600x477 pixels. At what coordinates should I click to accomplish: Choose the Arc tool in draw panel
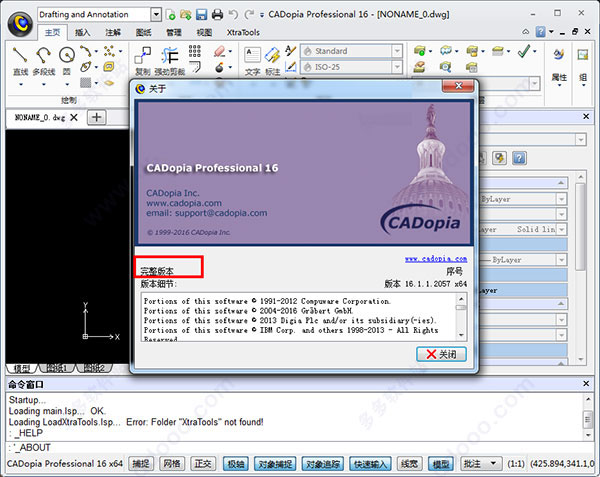click(x=85, y=51)
